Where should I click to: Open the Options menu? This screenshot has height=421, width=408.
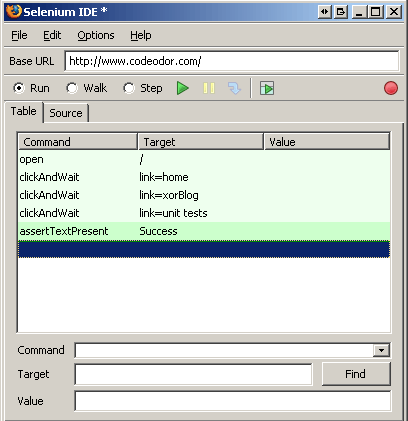click(x=96, y=35)
